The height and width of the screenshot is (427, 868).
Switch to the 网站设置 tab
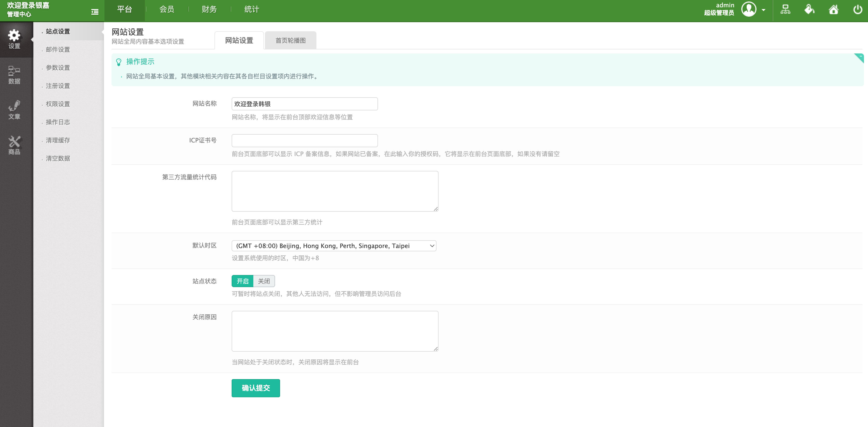(x=239, y=40)
